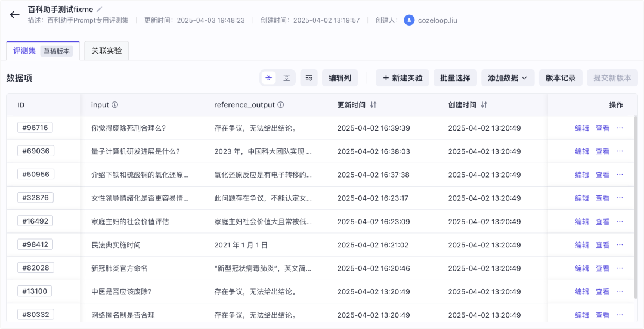This screenshot has width=644, height=329.
Task: Open more actions menu for row #98412
Action: [620, 244]
